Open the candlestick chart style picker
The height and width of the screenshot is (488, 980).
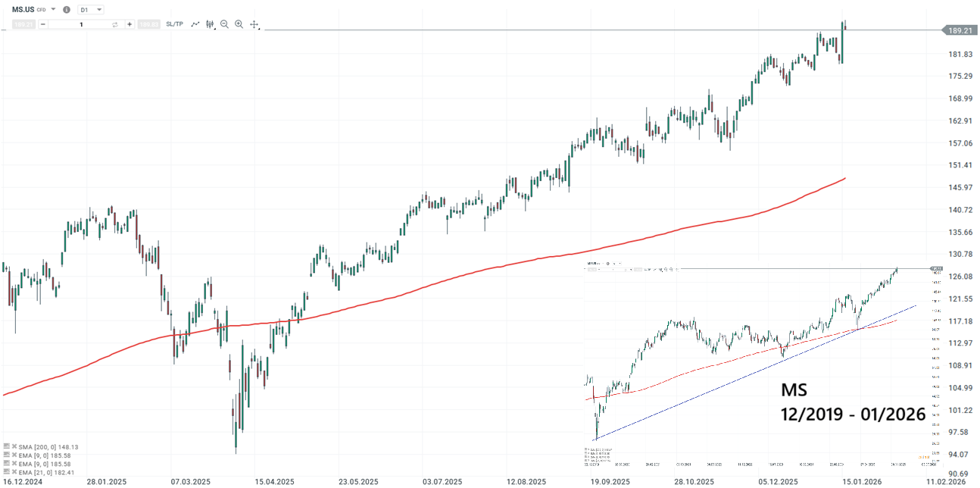click(x=211, y=24)
